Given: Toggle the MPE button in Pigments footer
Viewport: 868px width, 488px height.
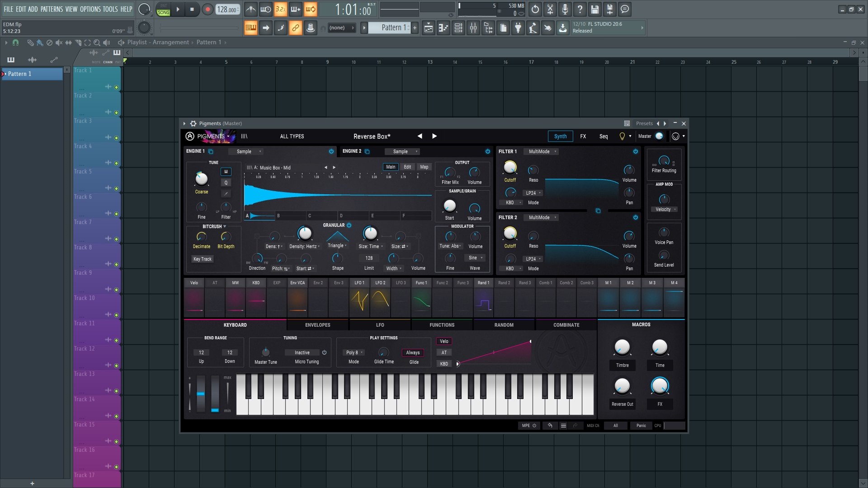Looking at the screenshot, I should point(529,426).
